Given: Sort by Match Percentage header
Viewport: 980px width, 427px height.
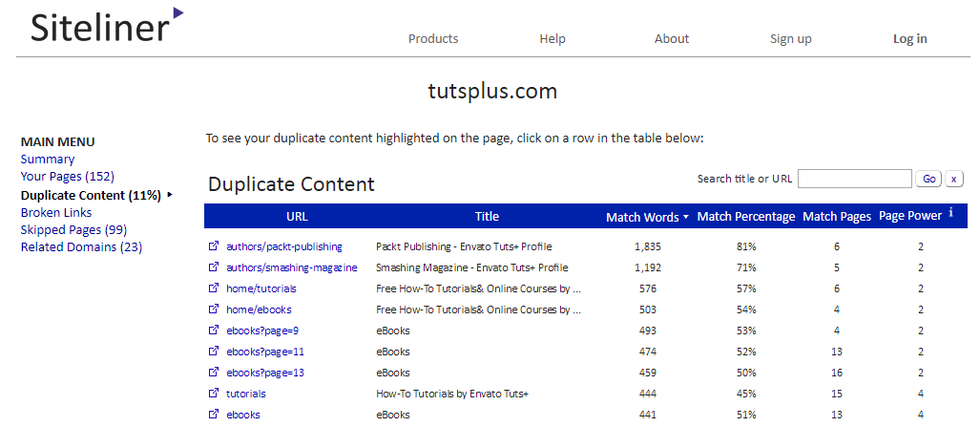Looking at the screenshot, I should point(746,217).
